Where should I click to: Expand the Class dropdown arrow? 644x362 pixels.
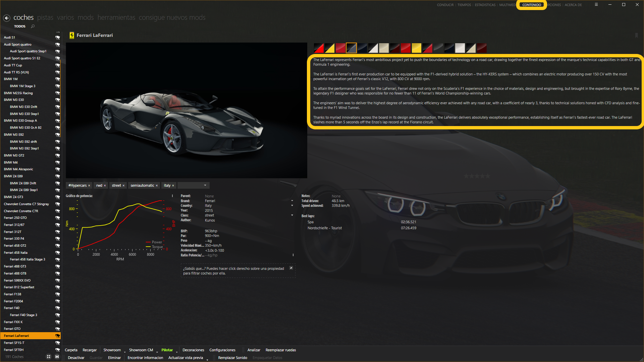coord(292,215)
